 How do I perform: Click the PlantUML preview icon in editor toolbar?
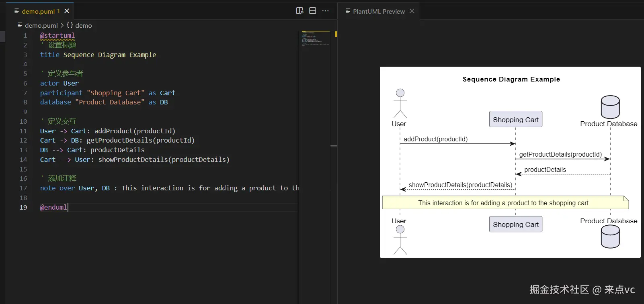(x=299, y=11)
